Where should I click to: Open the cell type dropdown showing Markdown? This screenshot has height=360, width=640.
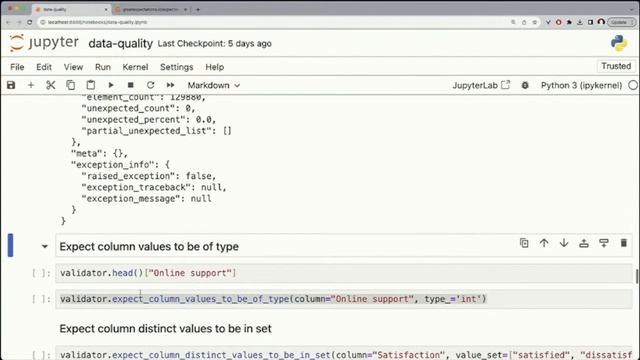213,85
